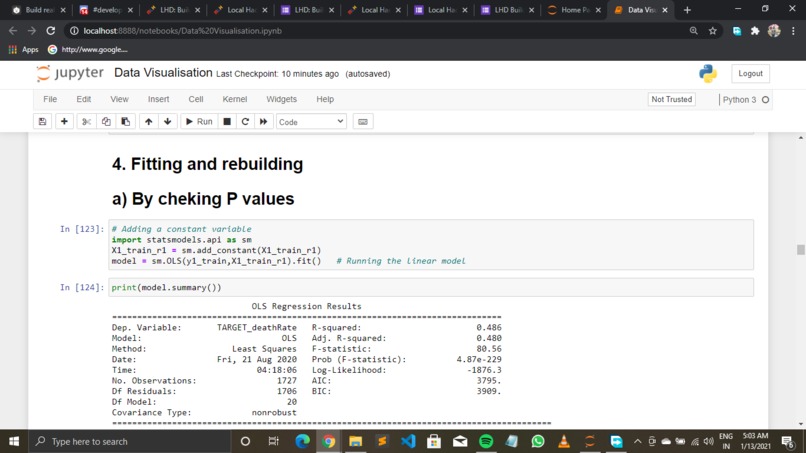Image resolution: width=806 pixels, height=453 pixels.
Task: Interrupt the kernel with the stop icon
Action: (227, 122)
